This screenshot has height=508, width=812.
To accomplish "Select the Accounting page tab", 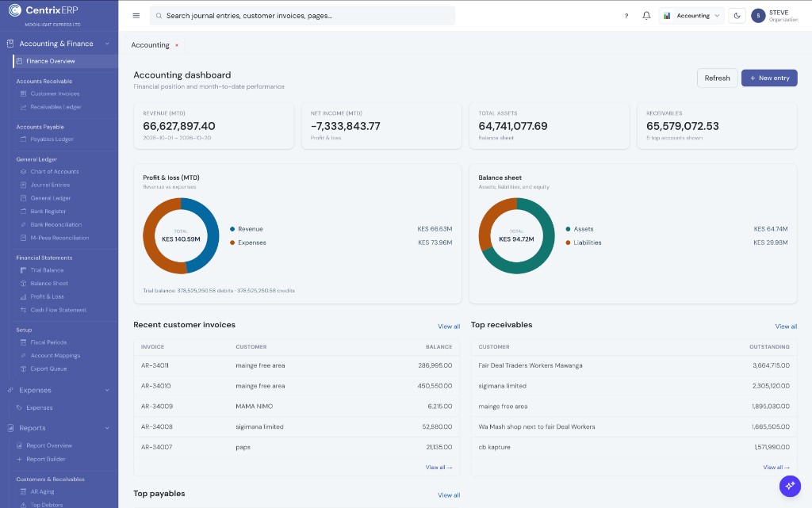I will [150, 45].
